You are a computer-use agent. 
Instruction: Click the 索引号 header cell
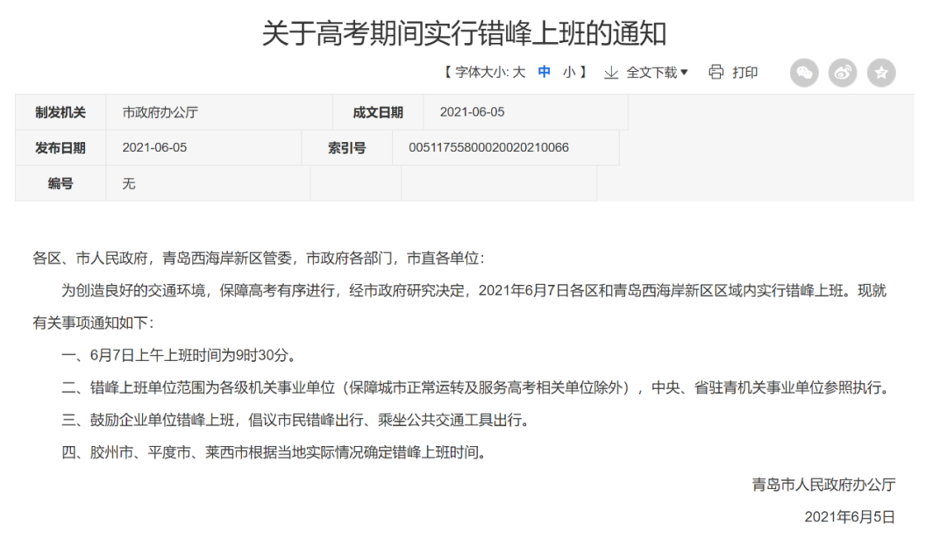pyautogui.click(x=347, y=148)
